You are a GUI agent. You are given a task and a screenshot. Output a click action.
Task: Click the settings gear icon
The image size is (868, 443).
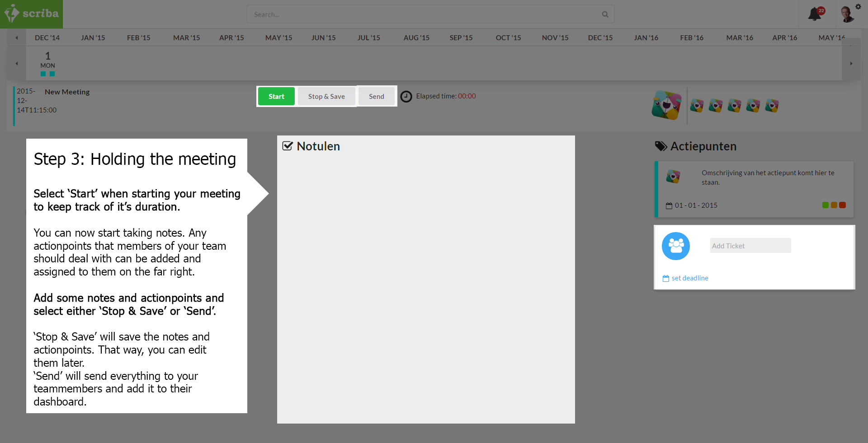pos(858,6)
